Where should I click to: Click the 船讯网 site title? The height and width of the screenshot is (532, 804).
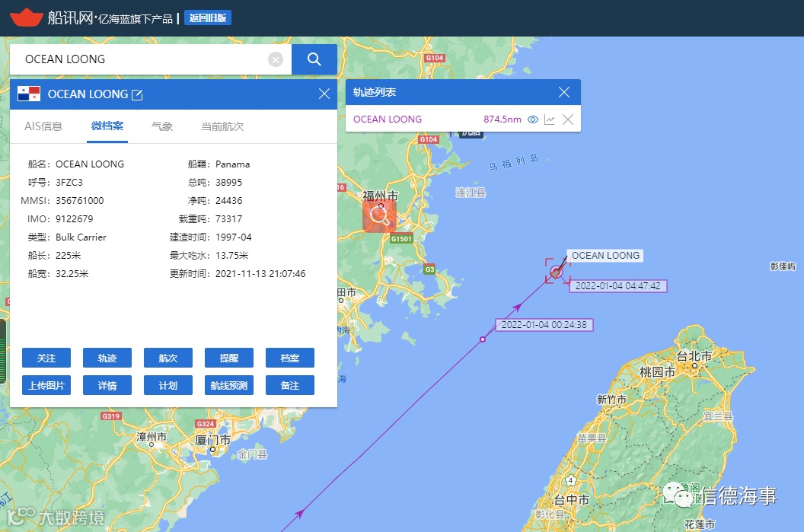tap(70, 18)
